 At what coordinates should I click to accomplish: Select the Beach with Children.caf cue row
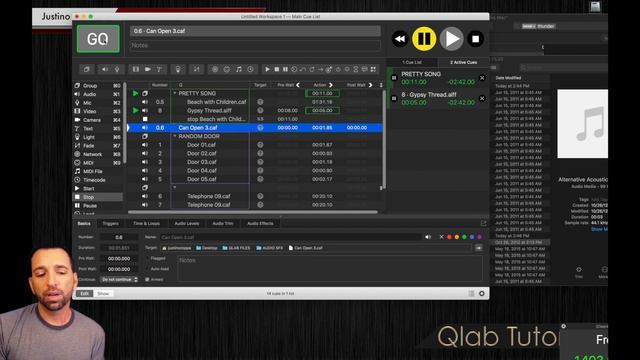[x=255, y=102]
